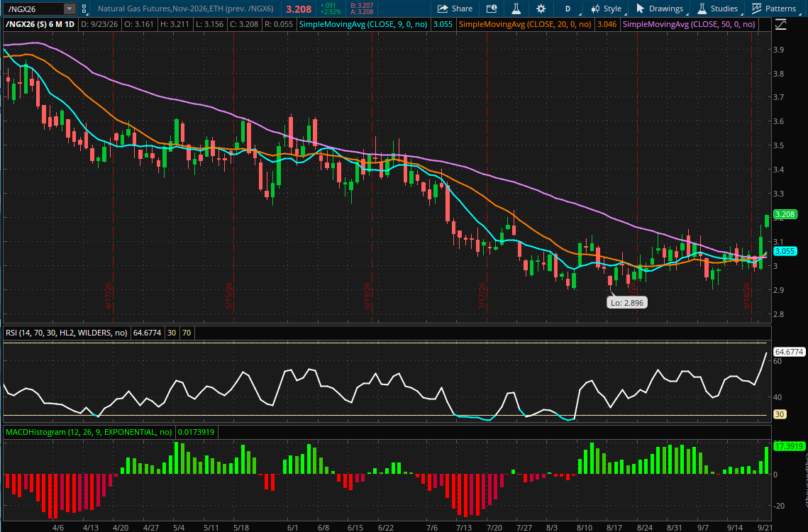This screenshot has height=532, width=808.
Task: Click the RSI (14, 70, 30, HL2, WILDERS, no) label
Action: coord(67,333)
